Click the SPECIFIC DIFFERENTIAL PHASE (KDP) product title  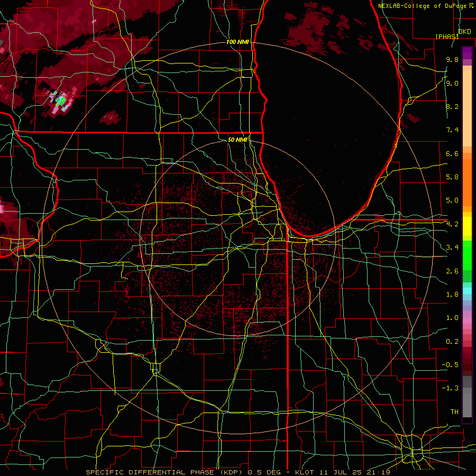(165, 472)
